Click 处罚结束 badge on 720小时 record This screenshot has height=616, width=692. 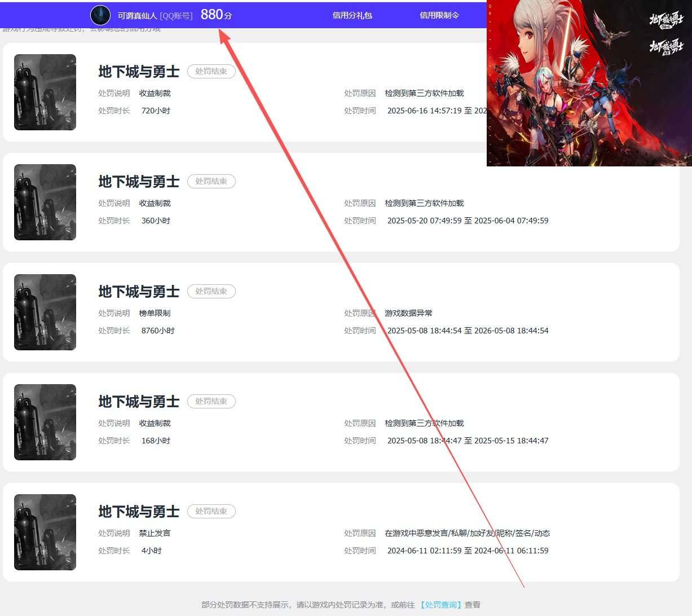pos(211,72)
